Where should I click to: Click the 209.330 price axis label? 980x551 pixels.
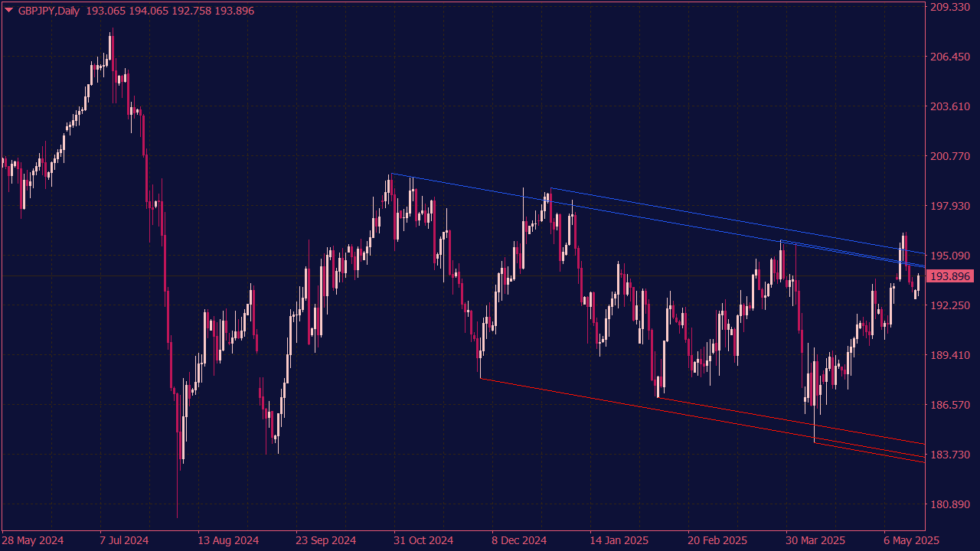[952, 7]
